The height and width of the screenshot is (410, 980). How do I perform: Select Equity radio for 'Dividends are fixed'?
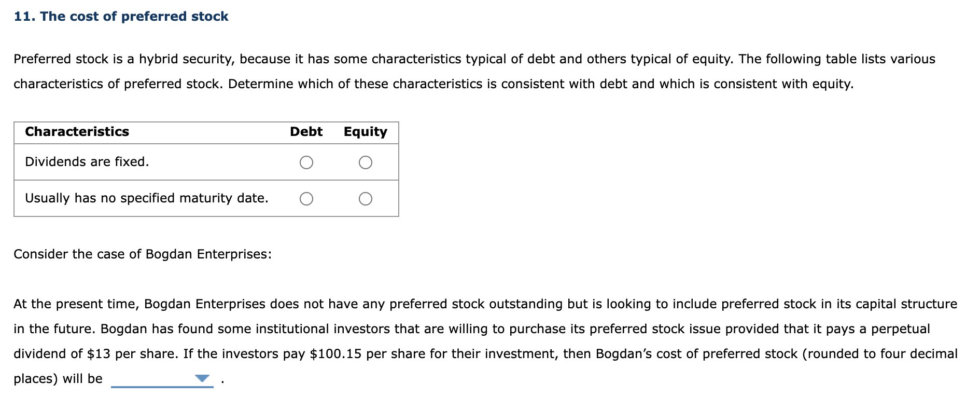point(365,162)
